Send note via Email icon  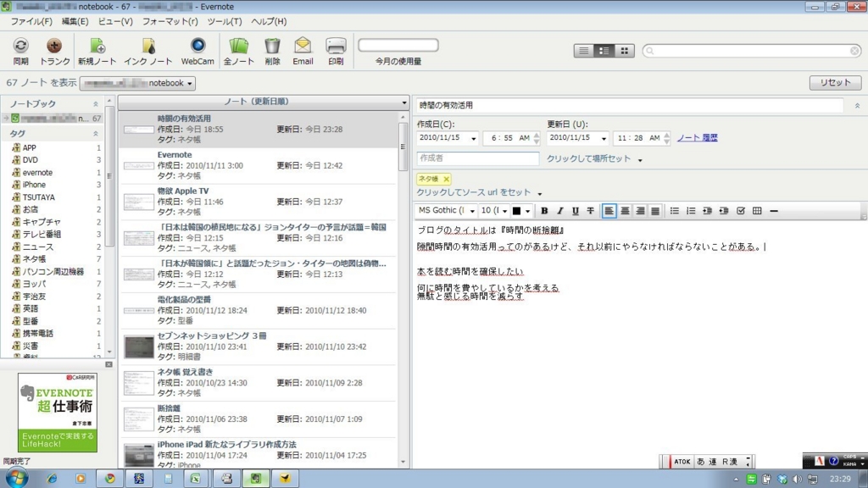pyautogui.click(x=303, y=51)
